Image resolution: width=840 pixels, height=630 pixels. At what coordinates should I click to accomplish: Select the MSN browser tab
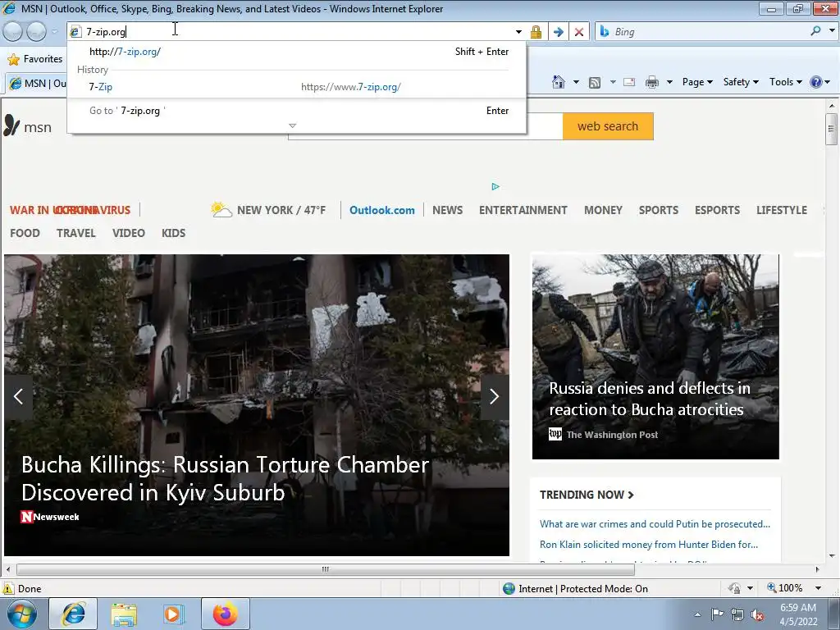point(36,84)
